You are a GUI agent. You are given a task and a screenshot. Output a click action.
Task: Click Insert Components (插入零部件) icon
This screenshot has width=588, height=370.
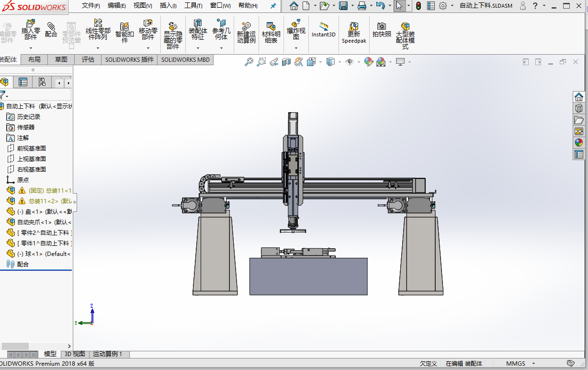tap(31, 30)
